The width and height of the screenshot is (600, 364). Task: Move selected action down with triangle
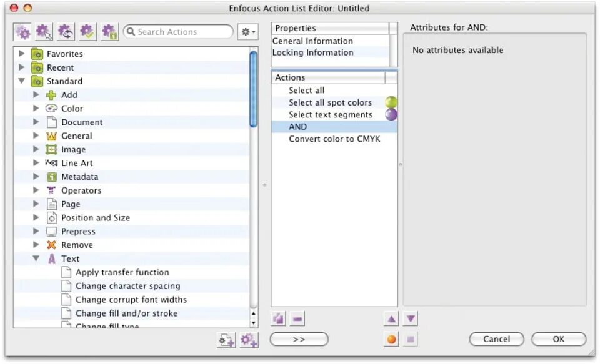coord(411,318)
